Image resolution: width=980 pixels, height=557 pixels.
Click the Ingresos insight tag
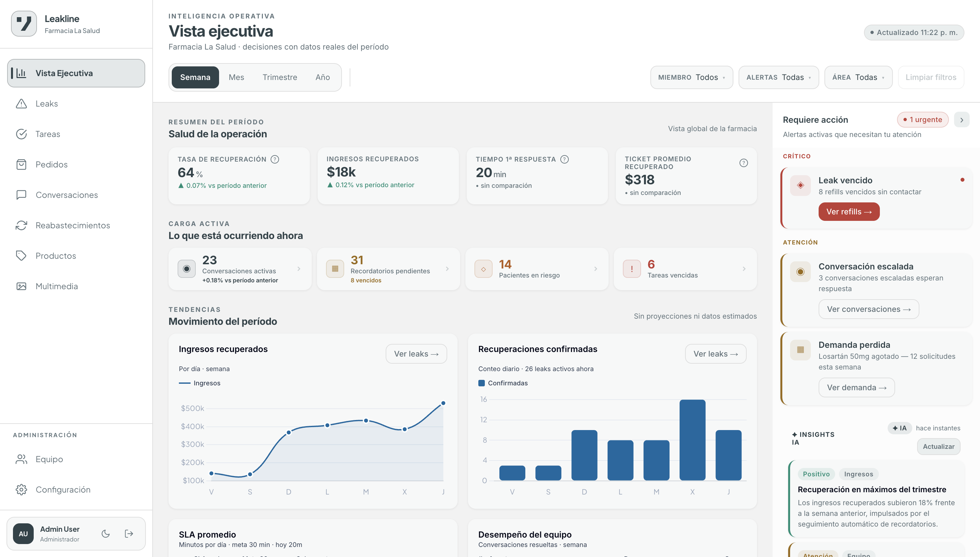(859, 474)
